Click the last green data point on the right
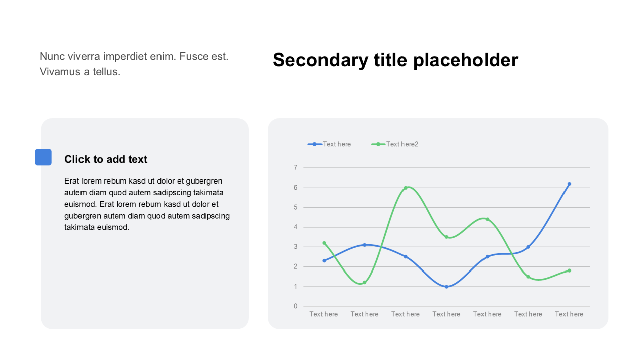This screenshot has width=644, height=362. point(569,270)
